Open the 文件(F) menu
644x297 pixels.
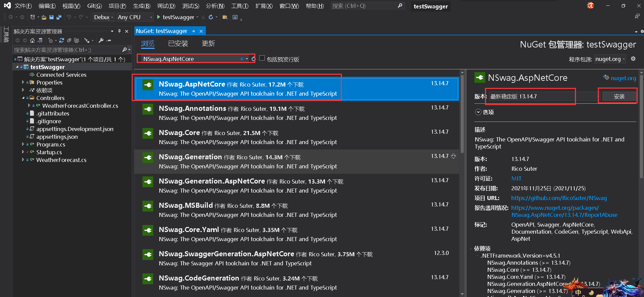coord(23,6)
